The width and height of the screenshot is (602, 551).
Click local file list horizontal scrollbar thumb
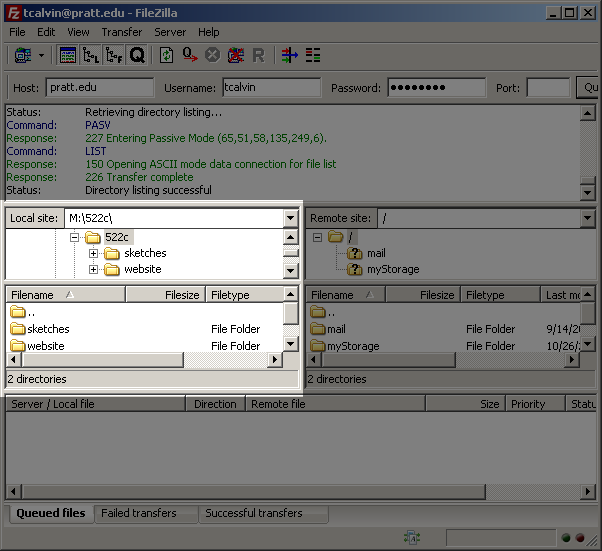(103, 360)
